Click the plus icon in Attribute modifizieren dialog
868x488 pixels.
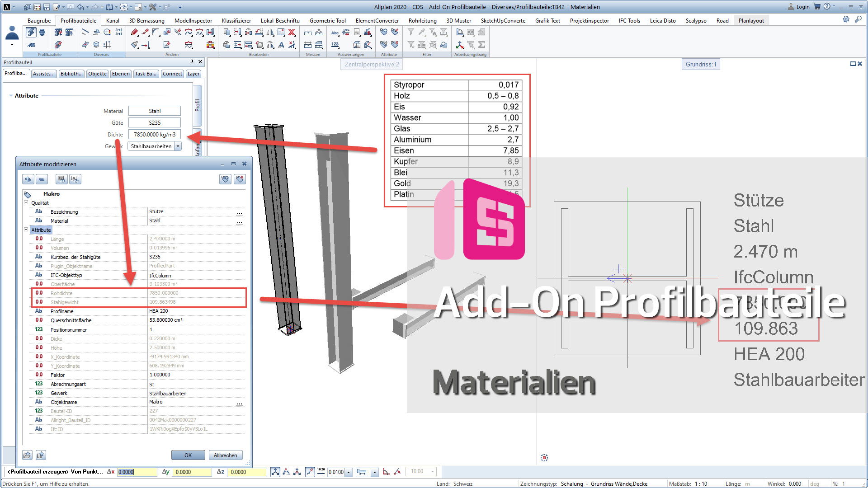(28, 179)
